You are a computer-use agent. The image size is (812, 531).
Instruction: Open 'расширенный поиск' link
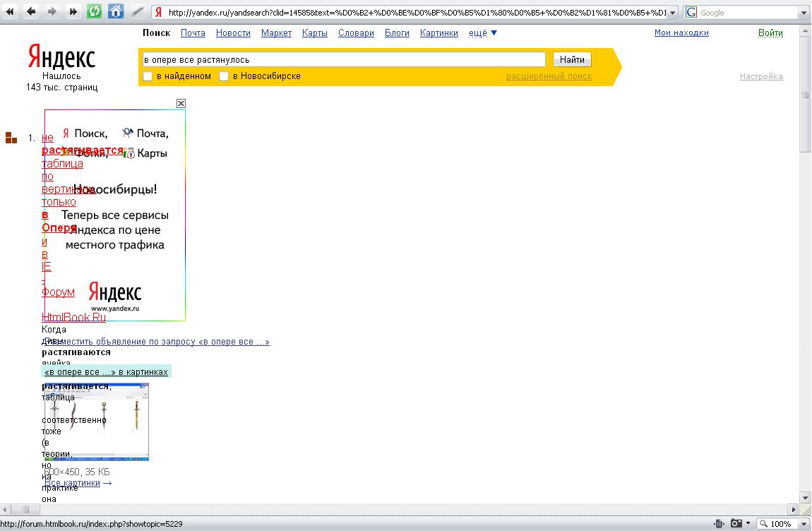click(x=549, y=76)
